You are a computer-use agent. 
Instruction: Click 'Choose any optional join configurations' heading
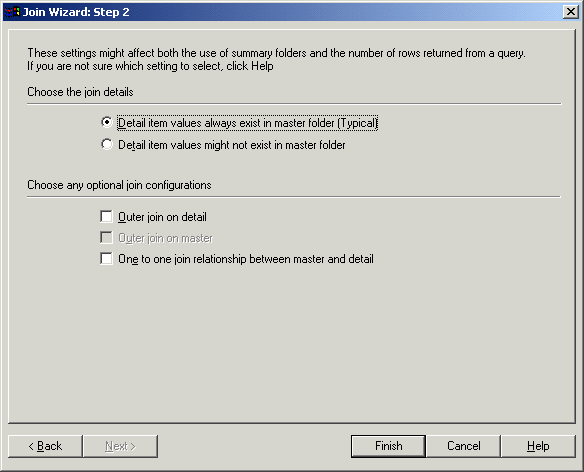[x=119, y=185]
